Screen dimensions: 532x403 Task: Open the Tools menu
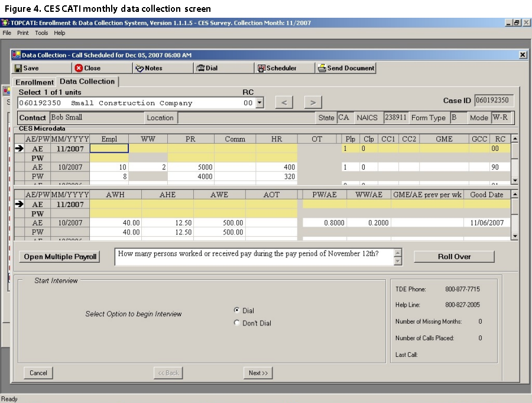point(41,33)
